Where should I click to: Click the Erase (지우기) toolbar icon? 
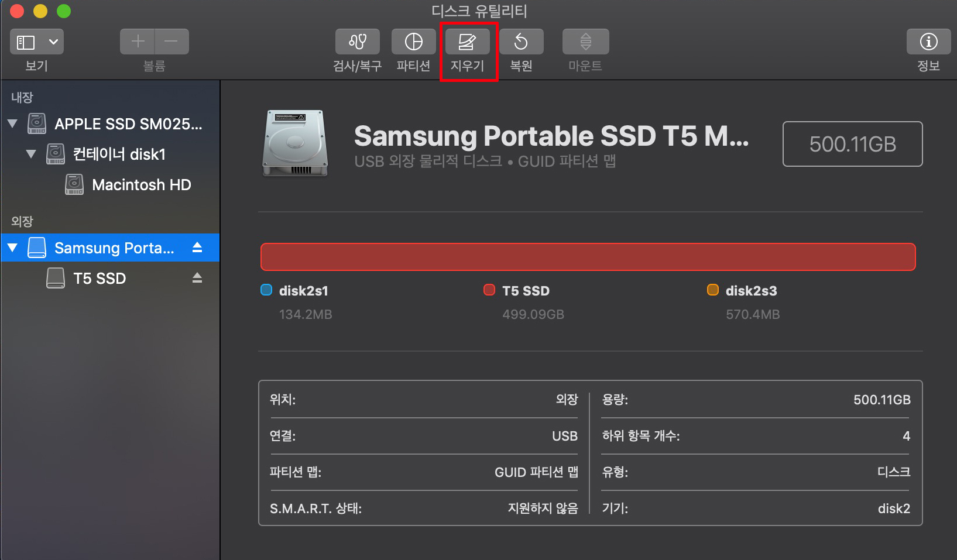click(x=468, y=42)
